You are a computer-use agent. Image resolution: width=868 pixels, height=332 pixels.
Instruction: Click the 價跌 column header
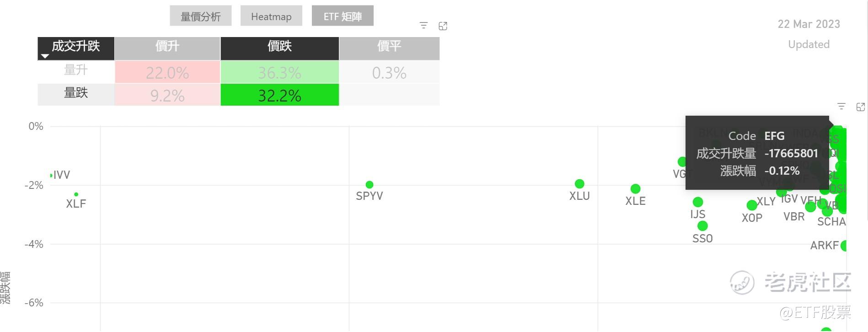tap(279, 47)
